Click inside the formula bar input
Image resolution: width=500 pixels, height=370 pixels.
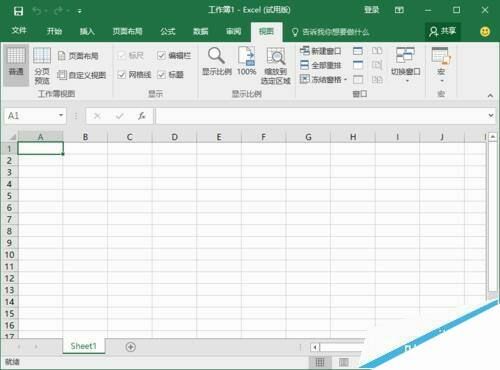click(321, 116)
